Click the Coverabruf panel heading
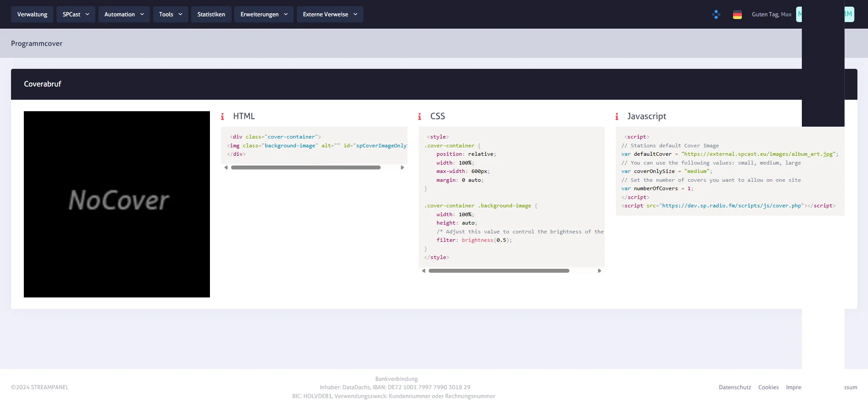Image resolution: width=868 pixels, height=406 pixels. click(x=42, y=84)
